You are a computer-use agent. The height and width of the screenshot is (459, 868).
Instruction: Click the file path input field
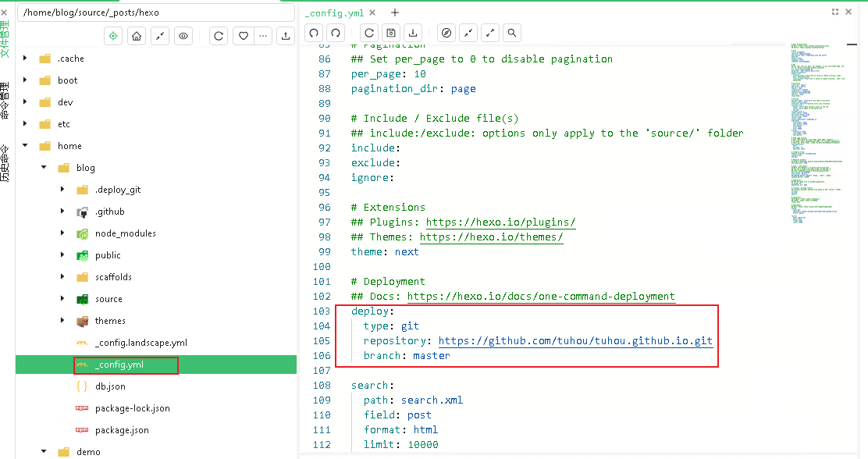click(x=156, y=12)
